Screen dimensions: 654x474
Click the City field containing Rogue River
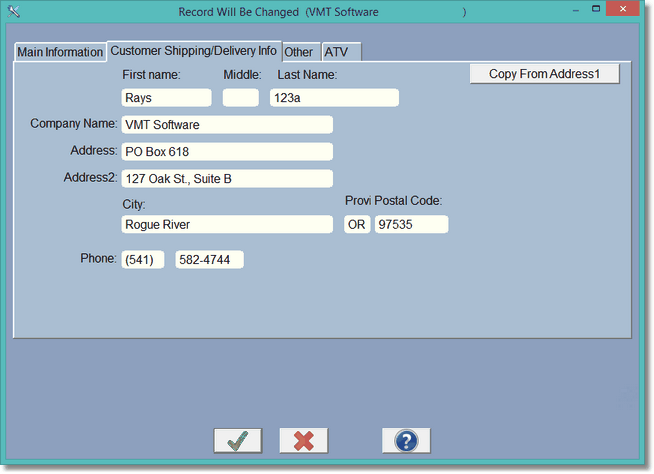(x=227, y=224)
